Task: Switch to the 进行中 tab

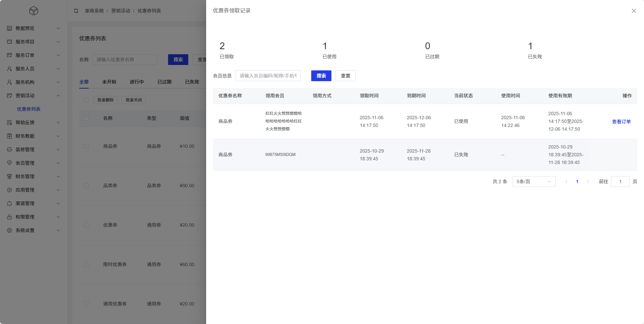Action: [137, 82]
